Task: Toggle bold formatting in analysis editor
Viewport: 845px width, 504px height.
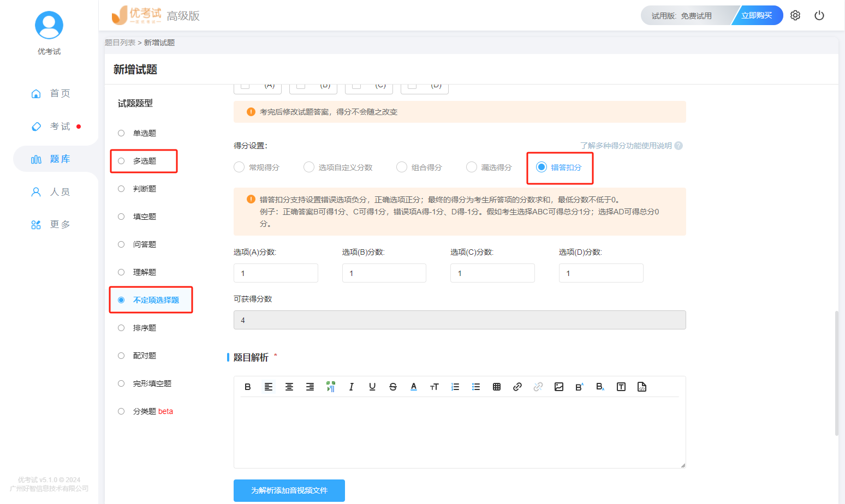Action: [248, 387]
